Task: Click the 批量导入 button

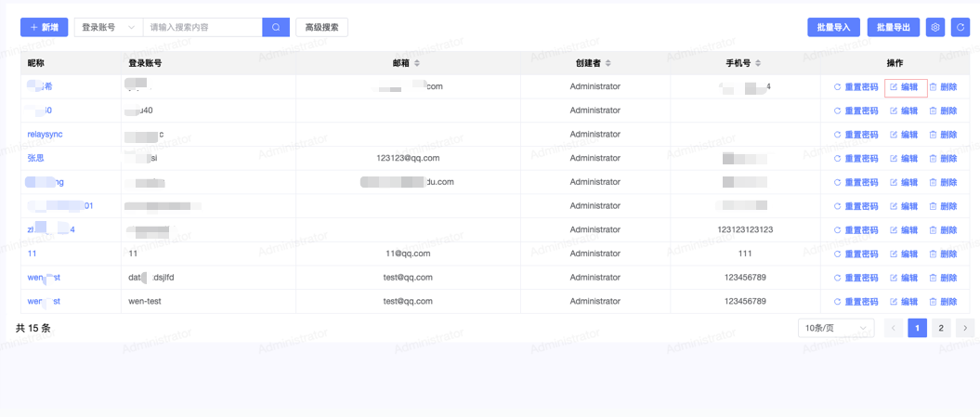Action: coord(834,28)
